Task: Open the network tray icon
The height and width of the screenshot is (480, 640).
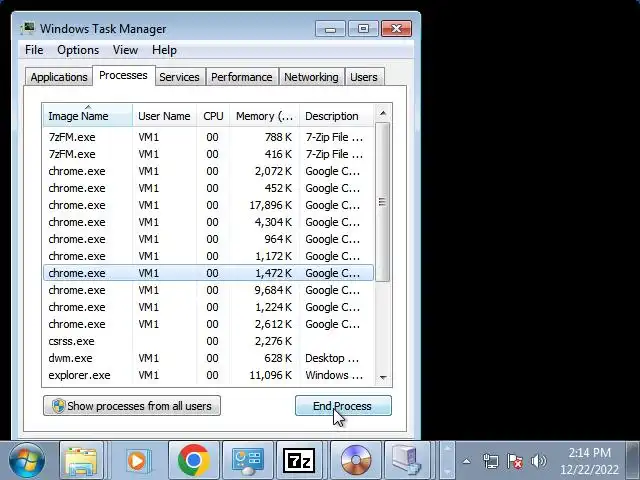Action: [x=491, y=462]
